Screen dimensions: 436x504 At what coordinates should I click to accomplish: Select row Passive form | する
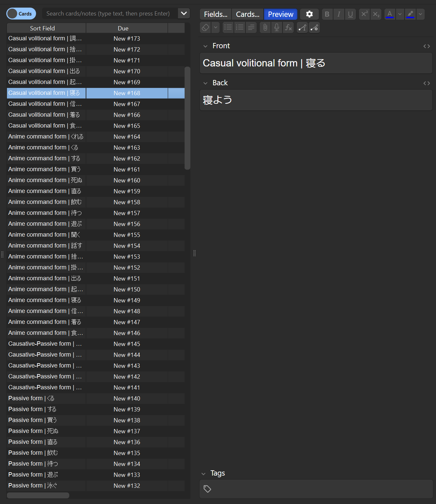pos(96,409)
